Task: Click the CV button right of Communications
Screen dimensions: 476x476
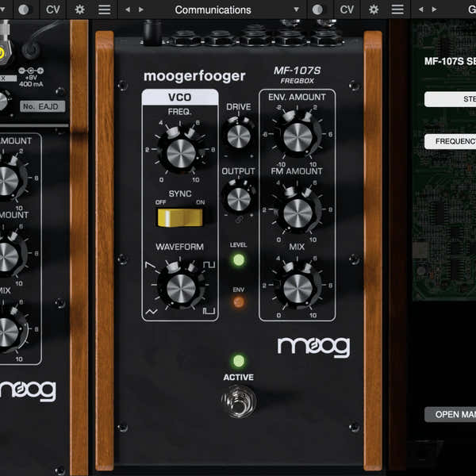Action: [347, 10]
